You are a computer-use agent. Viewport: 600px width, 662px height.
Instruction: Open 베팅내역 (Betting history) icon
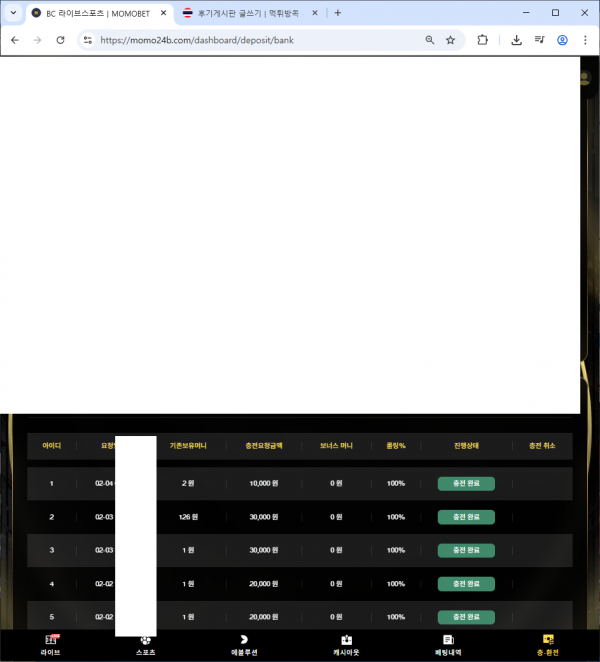[x=448, y=640]
